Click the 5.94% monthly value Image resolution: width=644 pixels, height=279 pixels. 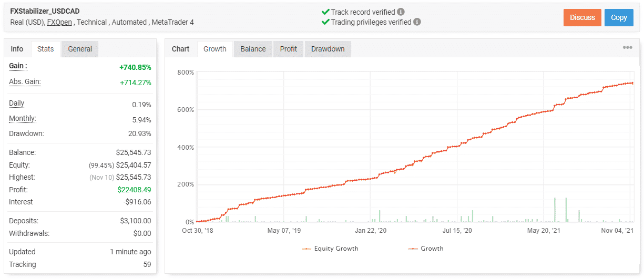pyautogui.click(x=141, y=120)
